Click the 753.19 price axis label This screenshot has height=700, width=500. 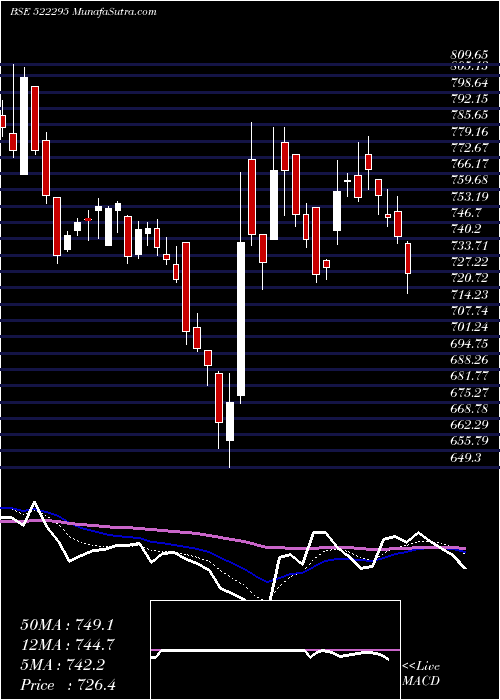coord(469,196)
